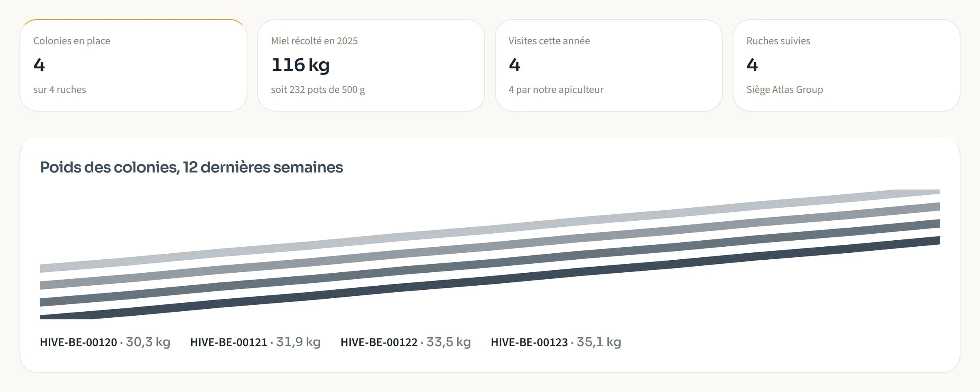This screenshot has width=980, height=392.
Task: Click the '4 par notre apiculteur' text
Action: [x=556, y=90]
